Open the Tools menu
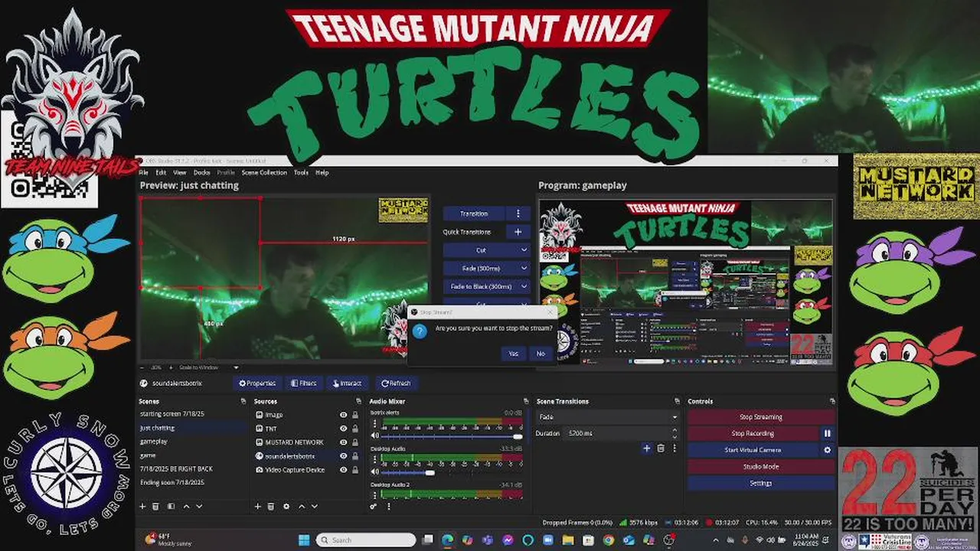This screenshot has height=551, width=980. click(x=301, y=172)
